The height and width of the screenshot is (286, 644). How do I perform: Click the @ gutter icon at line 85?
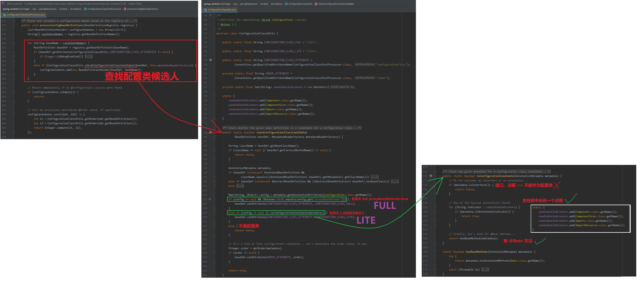pyautogui.click(x=210, y=132)
